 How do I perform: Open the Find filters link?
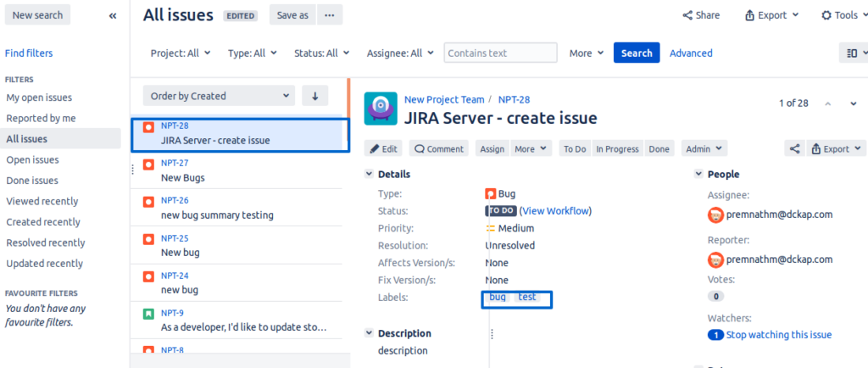click(29, 53)
